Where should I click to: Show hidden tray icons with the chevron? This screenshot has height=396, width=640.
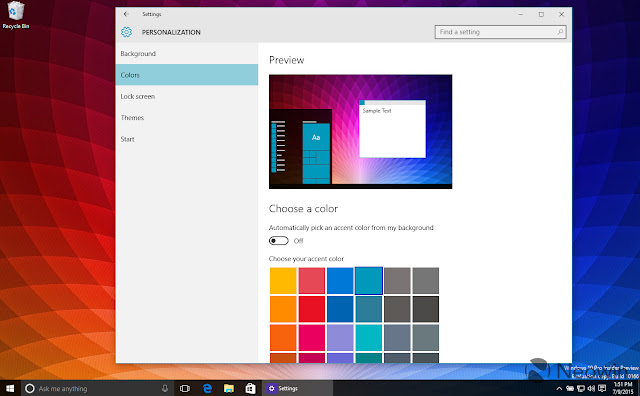(559, 388)
